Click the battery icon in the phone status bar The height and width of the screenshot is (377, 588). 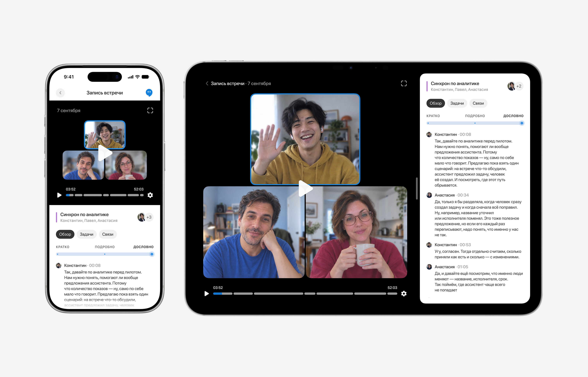(145, 77)
